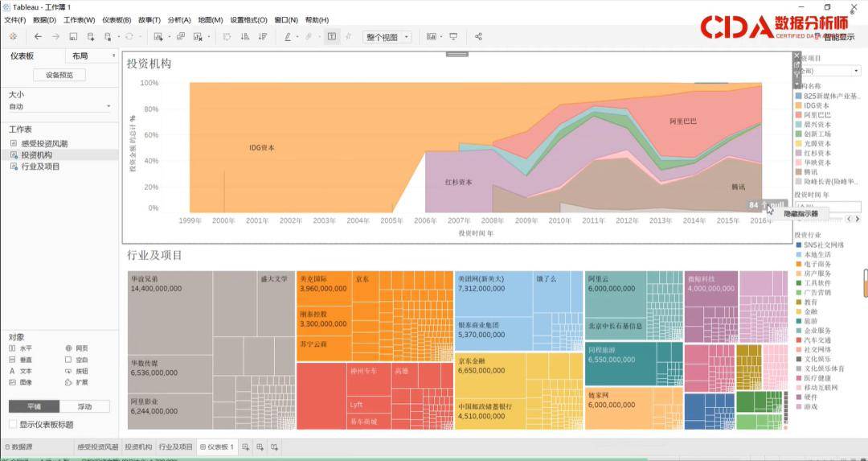868x461 pixels.
Task: Select the 平铺 tiled mode
Action: 36,406
